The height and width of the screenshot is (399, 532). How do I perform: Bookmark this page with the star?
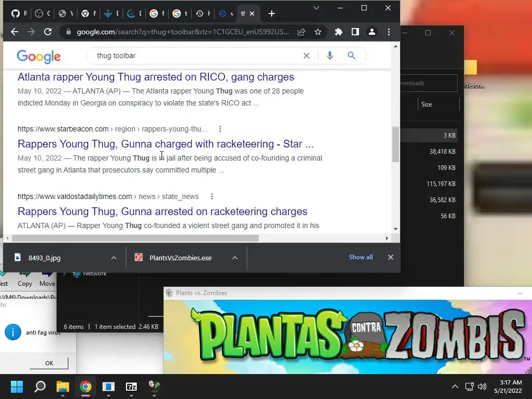318,32
